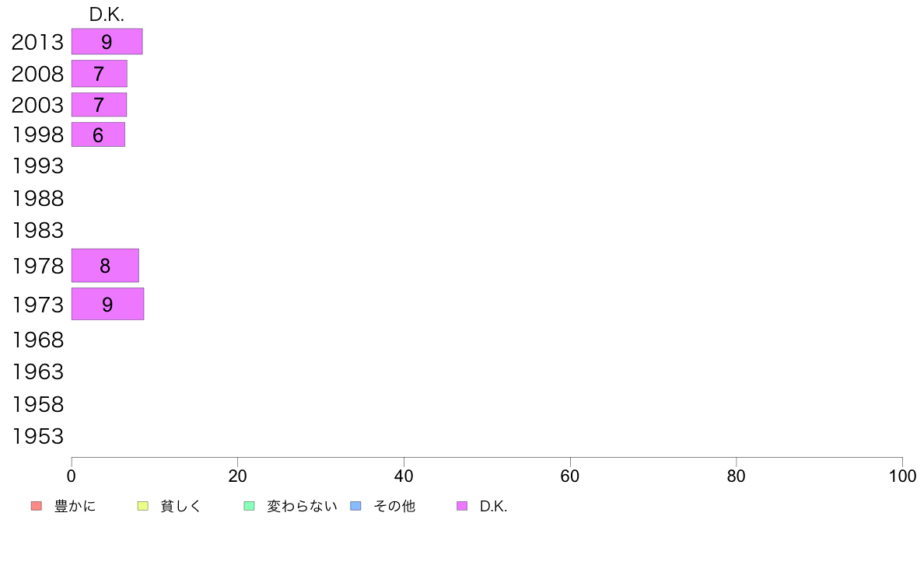Click the blue その他 legend swatch
The height and width of the screenshot is (572, 924).
click(356, 506)
